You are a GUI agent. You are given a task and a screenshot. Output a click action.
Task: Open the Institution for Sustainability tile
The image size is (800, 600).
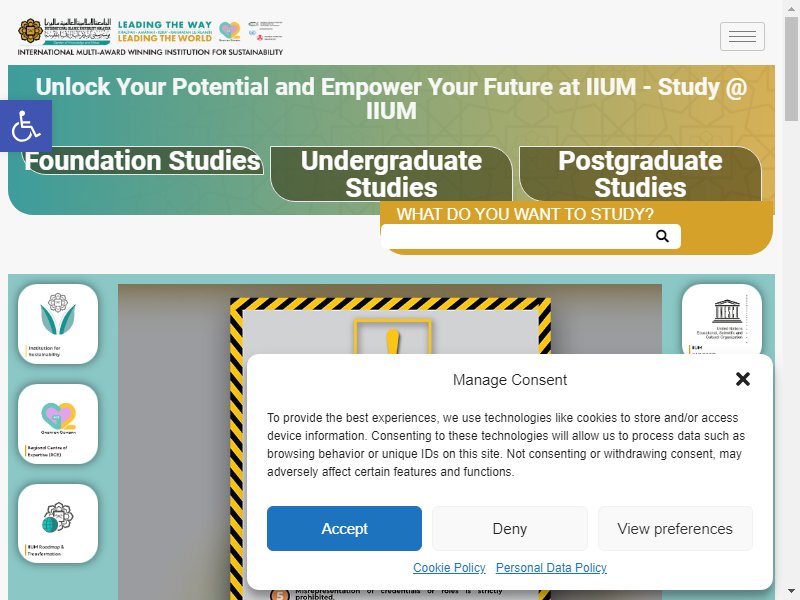pos(58,324)
